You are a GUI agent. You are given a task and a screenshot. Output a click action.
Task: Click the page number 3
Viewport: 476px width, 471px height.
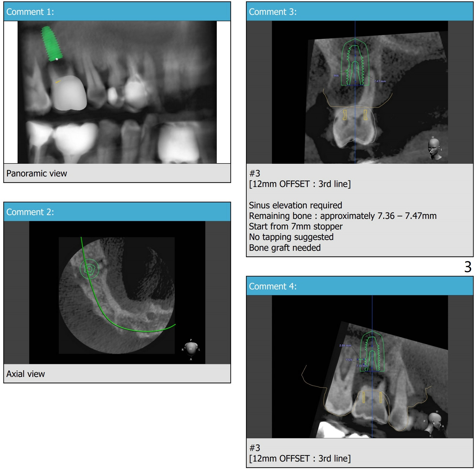(x=468, y=267)
